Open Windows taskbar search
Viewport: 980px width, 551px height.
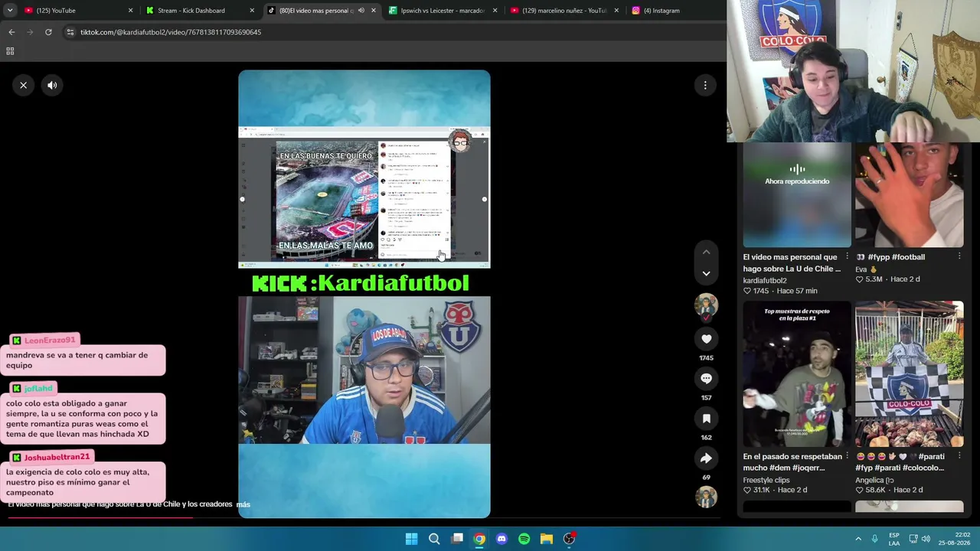click(x=434, y=539)
